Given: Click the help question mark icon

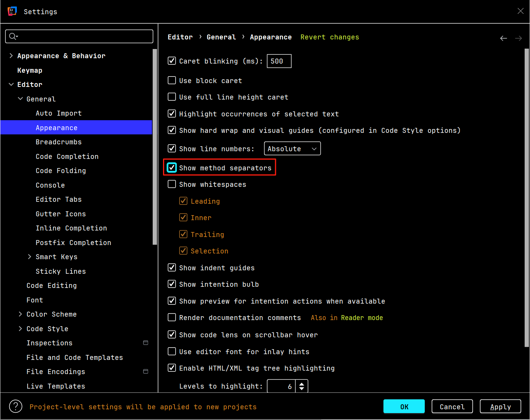Looking at the screenshot, I should [x=16, y=406].
